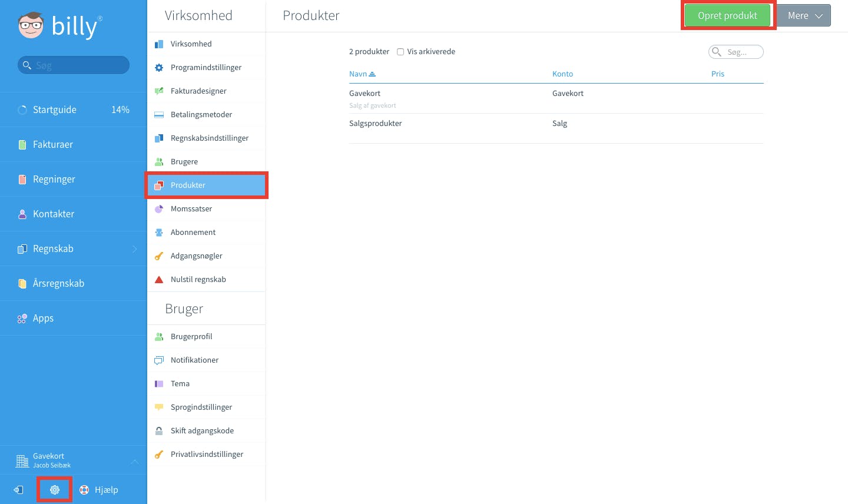The width and height of the screenshot is (848, 504).
Task: Open Årsregnskab in main sidebar
Action: tap(73, 283)
